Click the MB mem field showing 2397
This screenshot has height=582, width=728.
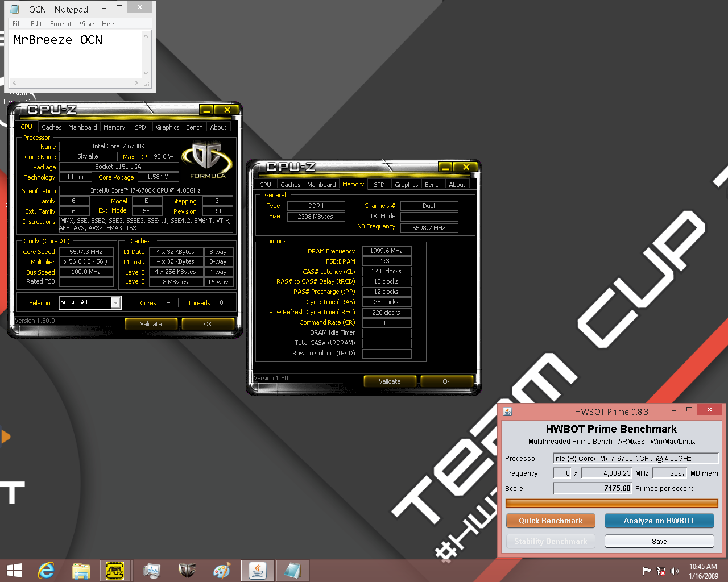coord(670,473)
